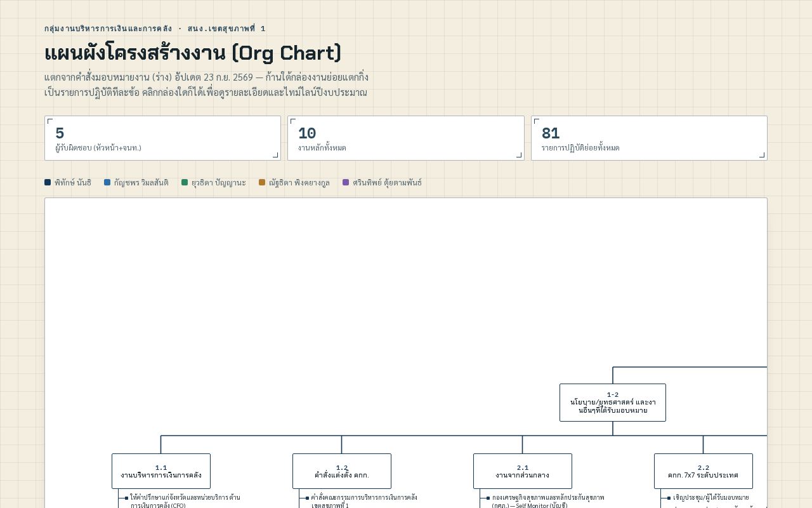The width and height of the screenshot is (812, 508).
Task: Click legend name กัญชพร วิมลสันติ
Action: [141, 183]
